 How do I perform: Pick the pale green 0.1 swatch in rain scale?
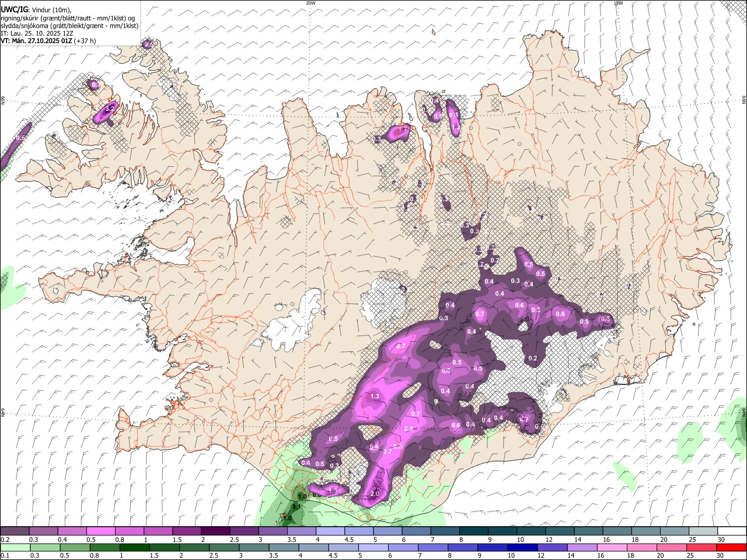point(16,547)
